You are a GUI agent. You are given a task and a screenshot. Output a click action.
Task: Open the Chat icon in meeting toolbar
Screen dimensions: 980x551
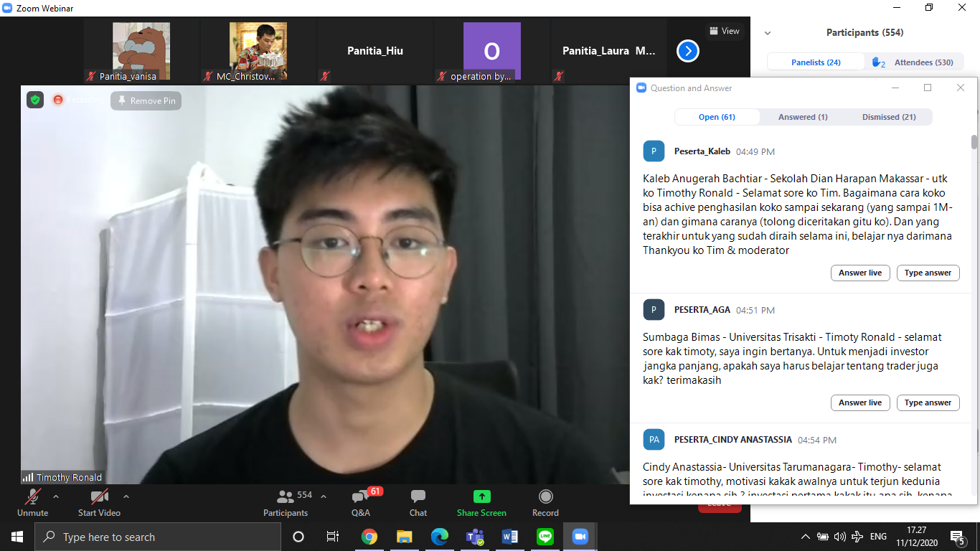coord(418,496)
